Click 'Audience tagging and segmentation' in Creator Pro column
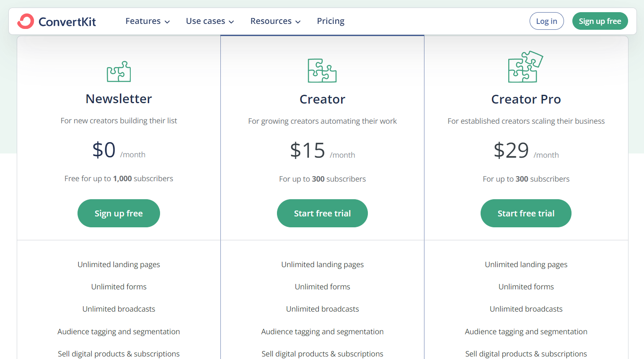The height and width of the screenshot is (359, 644). click(526, 332)
